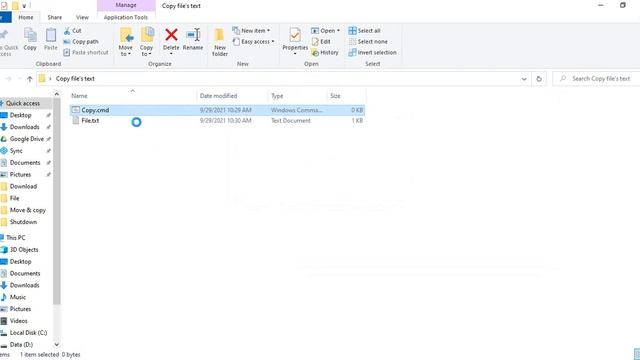Click Select none in ribbon
The height and width of the screenshot is (360, 640).
tap(368, 42)
